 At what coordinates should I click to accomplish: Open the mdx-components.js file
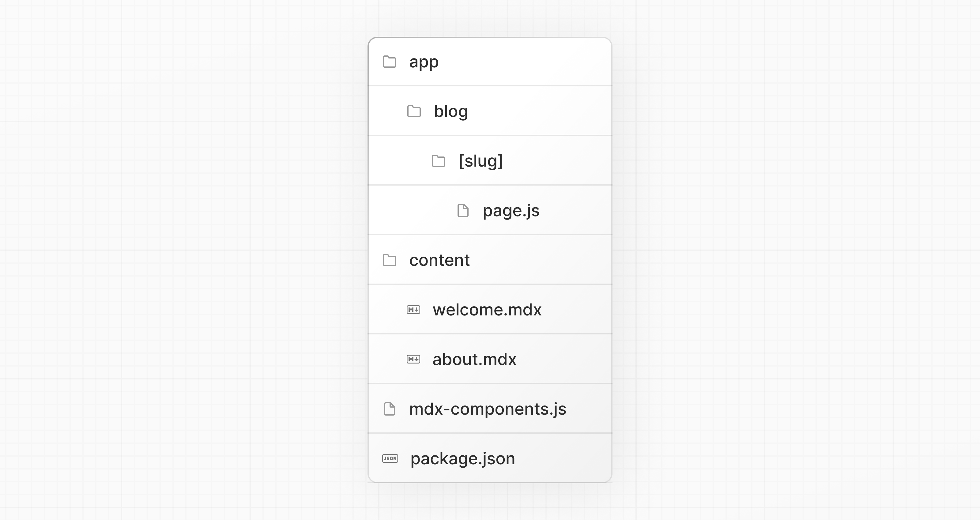pos(488,409)
